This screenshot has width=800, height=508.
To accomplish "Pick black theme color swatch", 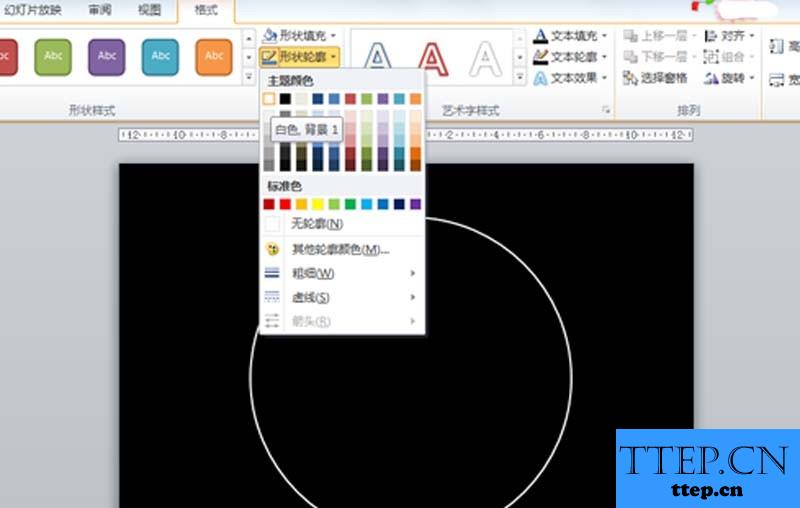I will pyautogui.click(x=285, y=98).
